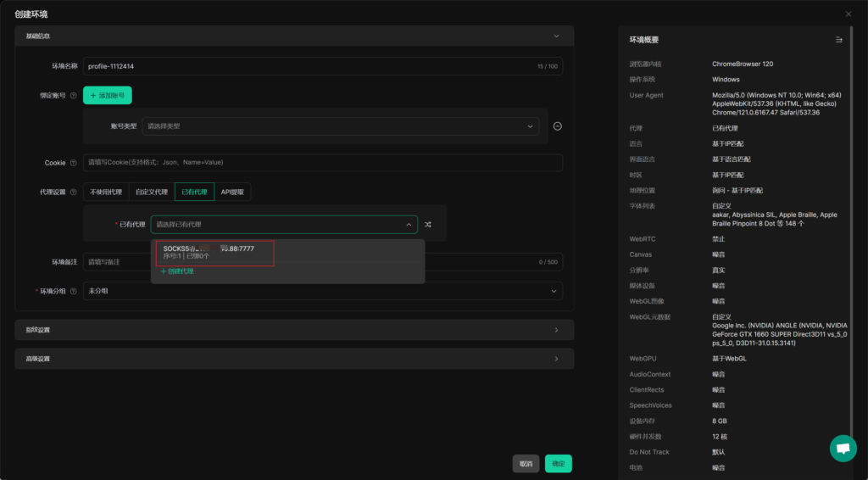Image resolution: width=868 pixels, height=480 pixels.
Task: Close the 创建环境 dialog with X
Action: coord(849,14)
